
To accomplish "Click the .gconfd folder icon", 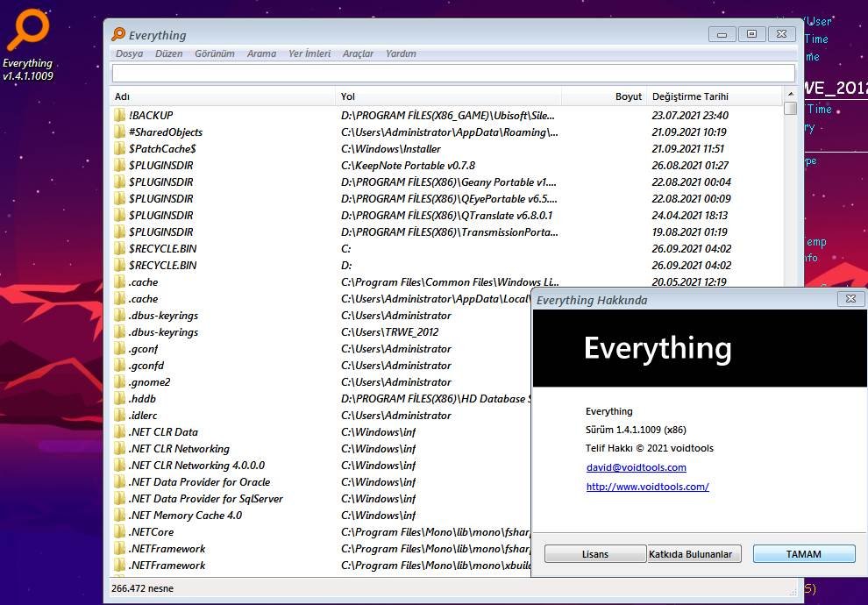I will click(119, 365).
